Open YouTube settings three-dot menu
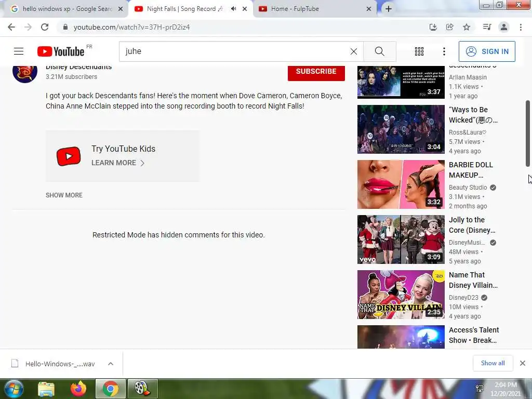The width and height of the screenshot is (532, 399). point(444,51)
